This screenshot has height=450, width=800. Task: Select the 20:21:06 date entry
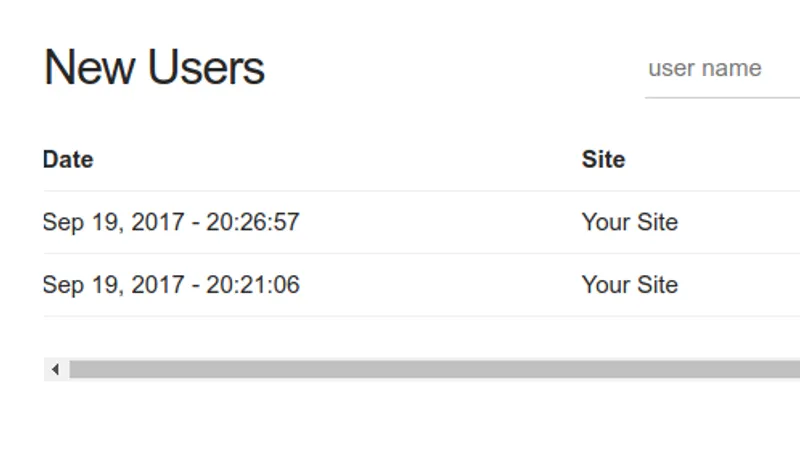(171, 285)
